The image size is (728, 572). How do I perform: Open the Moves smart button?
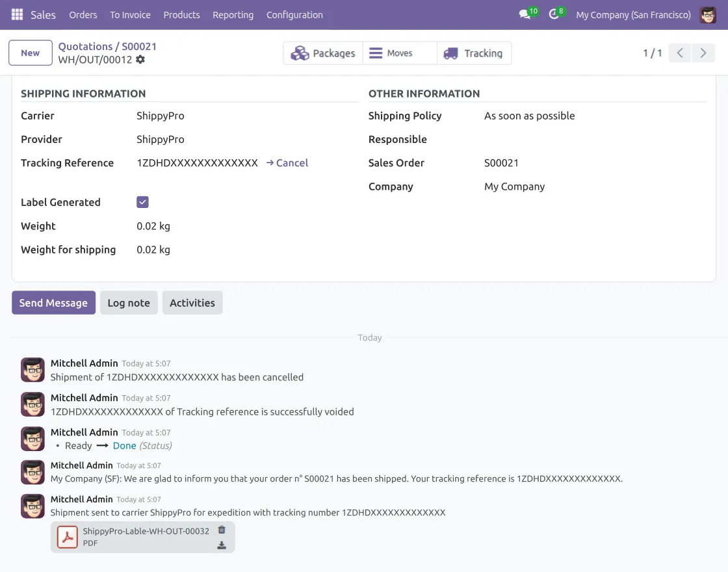coord(400,53)
